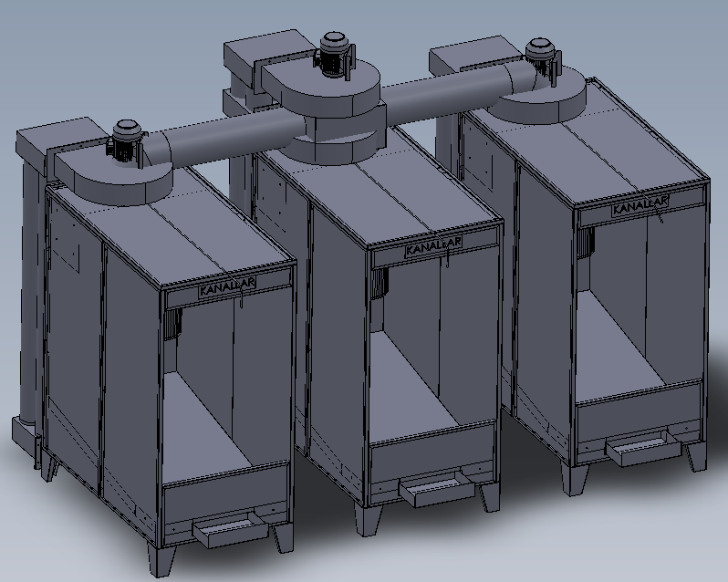Pick the fan motor atop the left booth
The width and height of the screenshot is (728, 582).
pyautogui.click(x=125, y=141)
